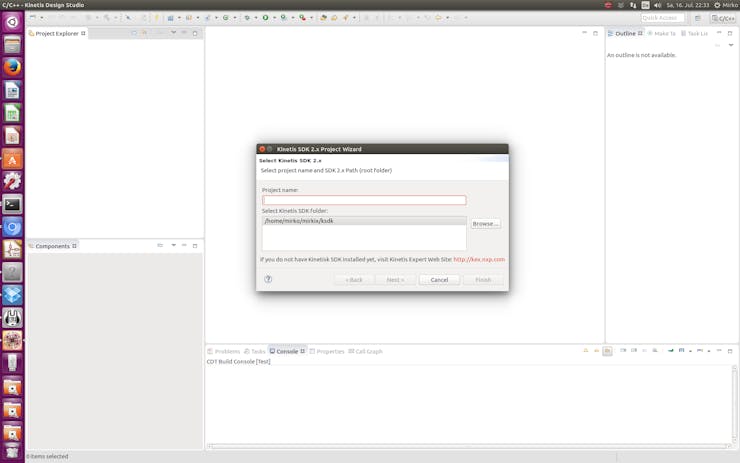Viewport: 740px width, 463px height.
Task: Click the New file toolbar icon
Action: [x=33, y=17]
